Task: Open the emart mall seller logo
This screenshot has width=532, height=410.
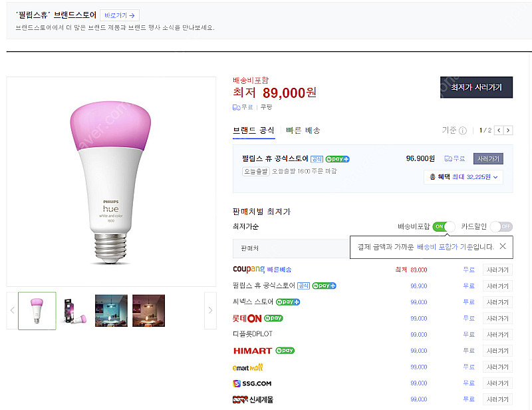Action: (248, 367)
